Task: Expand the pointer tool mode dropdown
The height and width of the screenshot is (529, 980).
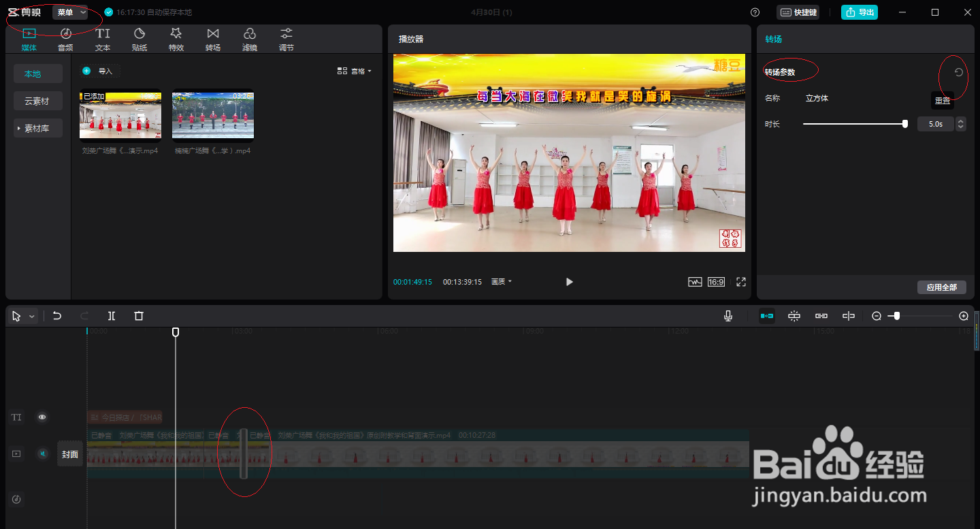Action: pos(32,317)
